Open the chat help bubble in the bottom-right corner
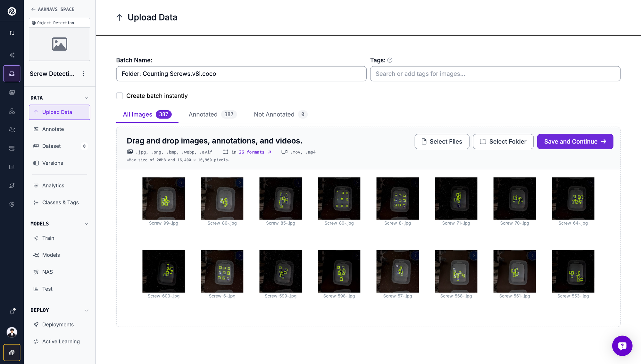Viewport: 641px width, 364px height. click(622, 346)
